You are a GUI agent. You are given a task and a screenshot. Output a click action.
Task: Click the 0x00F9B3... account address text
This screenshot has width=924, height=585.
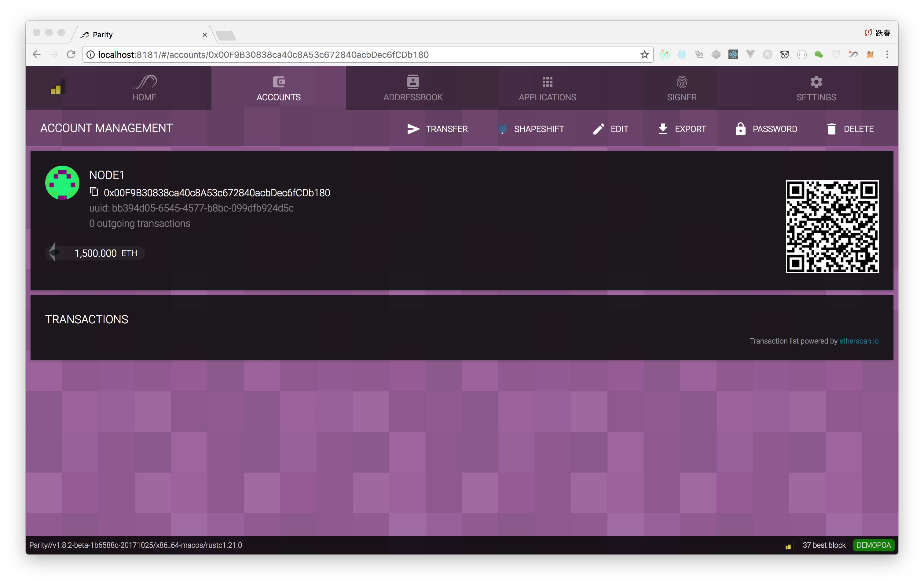point(217,193)
